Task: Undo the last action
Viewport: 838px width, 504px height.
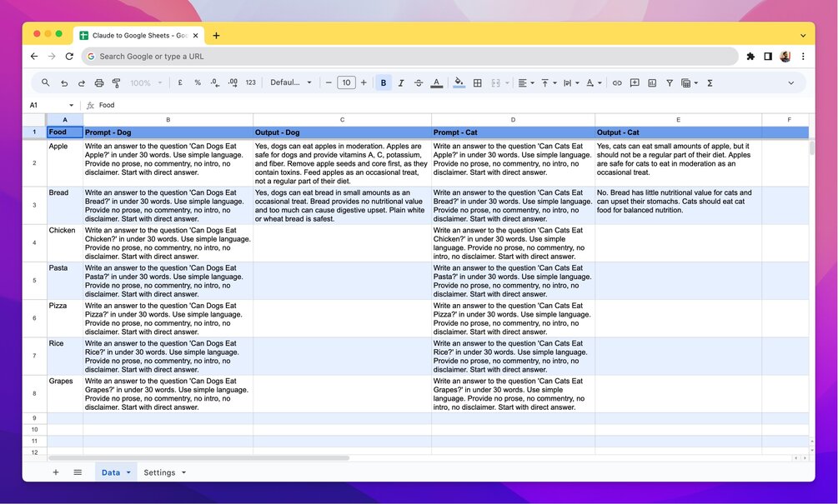Action: 64,82
